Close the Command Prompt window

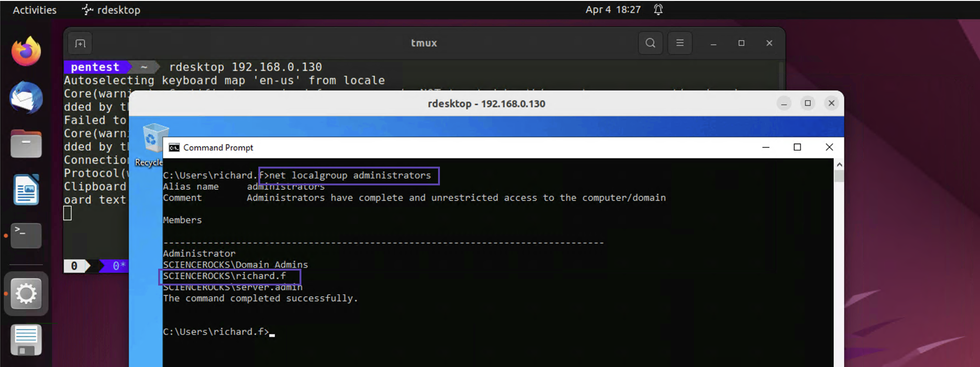pyautogui.click(x=829, y=147)
